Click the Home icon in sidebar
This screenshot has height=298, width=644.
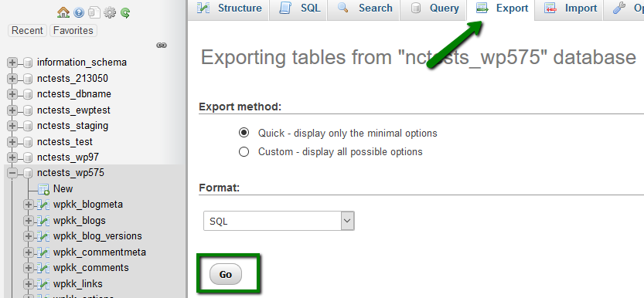coord(63,13)
